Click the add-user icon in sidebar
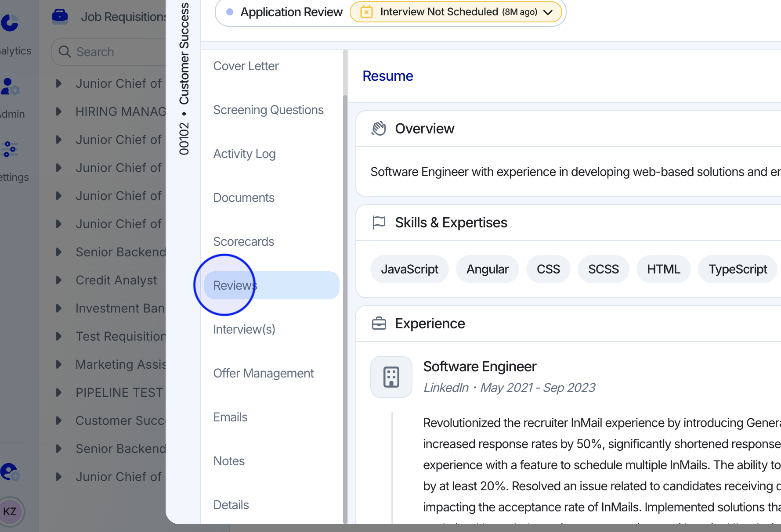The height and width of the screenshot is (532, 781). pos(10,472)
